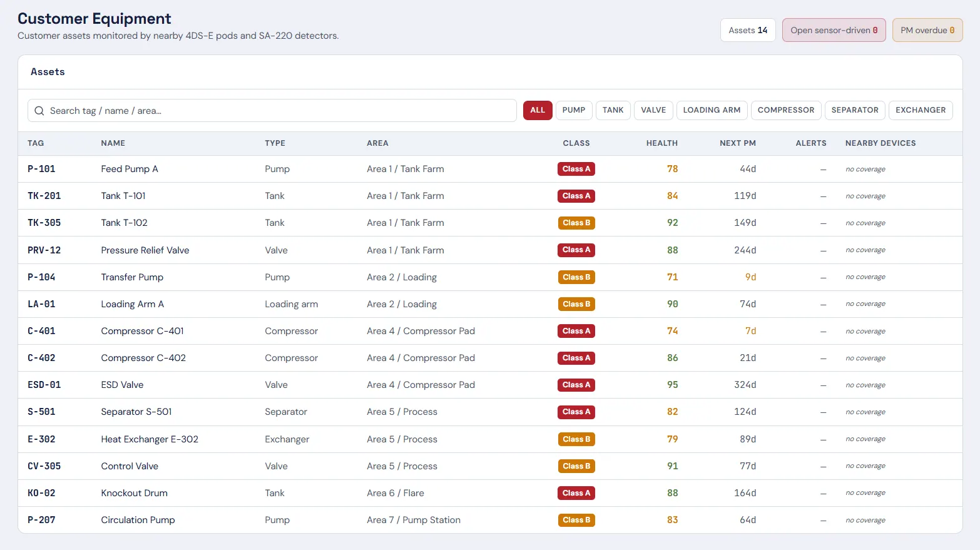Open asset tag ESD-01
980x550 pixels.
tap(44, 385)
